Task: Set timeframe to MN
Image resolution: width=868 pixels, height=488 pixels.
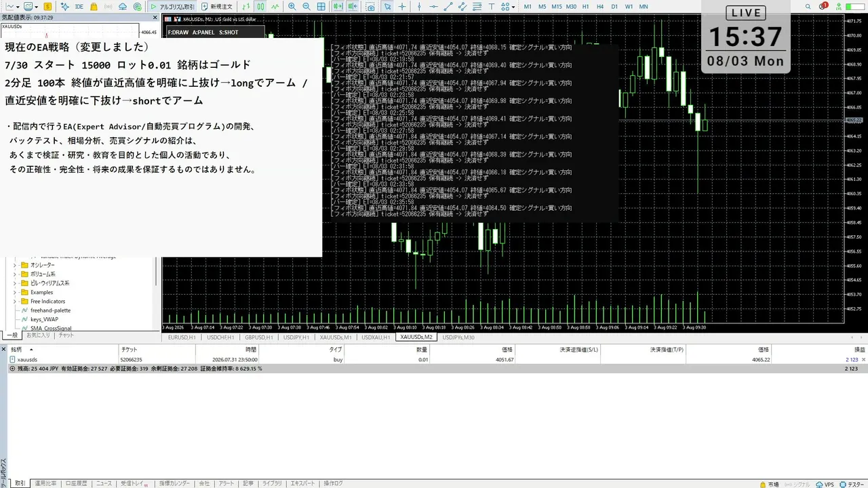Action: (x=644, y=6)
